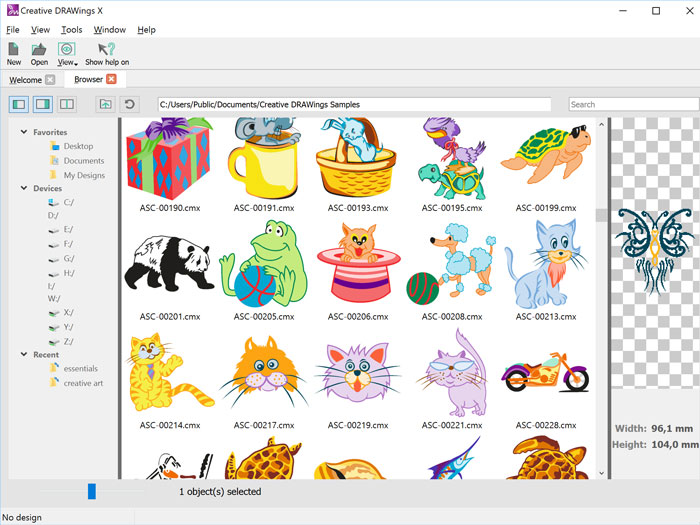Open the Tools menu
Viewport: 700px width, 525px height.
click(x=71, y=30)
